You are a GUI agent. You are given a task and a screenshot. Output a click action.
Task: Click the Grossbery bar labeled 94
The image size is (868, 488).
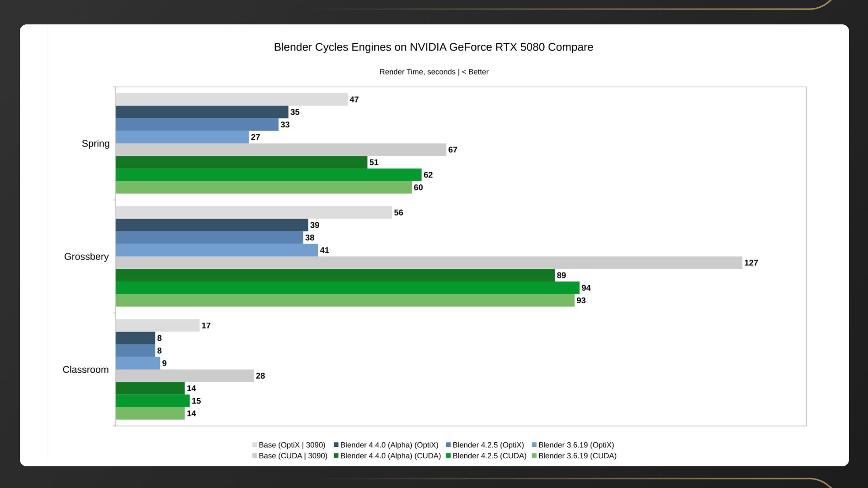coord(348,288)
